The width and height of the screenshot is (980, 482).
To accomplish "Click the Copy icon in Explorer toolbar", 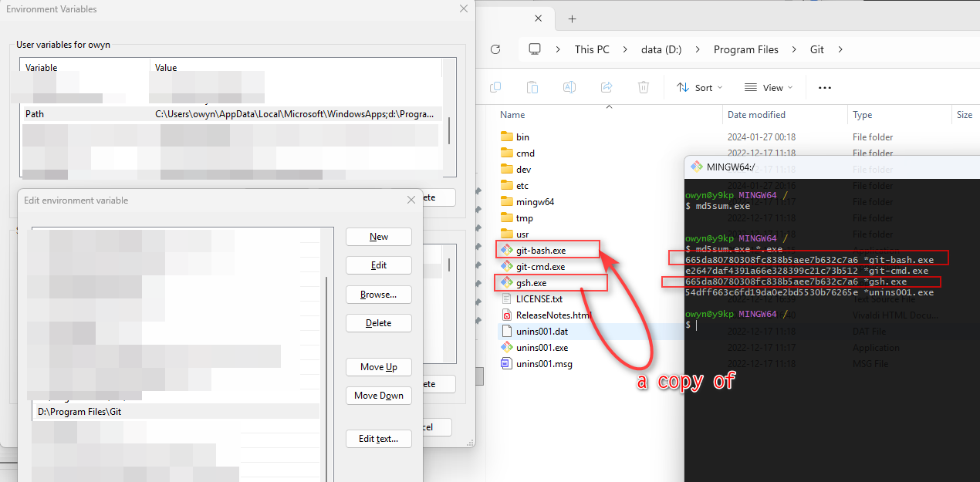I will pos(495,87).
